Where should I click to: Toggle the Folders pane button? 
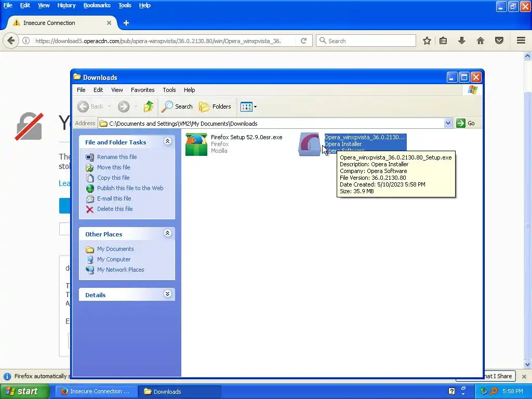pos(215,107)
